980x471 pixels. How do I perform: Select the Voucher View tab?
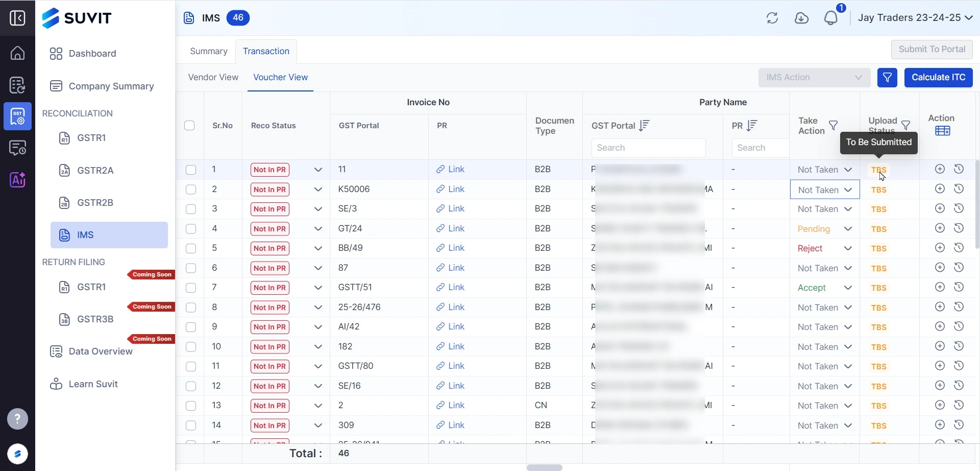click(x=281, y=77)
